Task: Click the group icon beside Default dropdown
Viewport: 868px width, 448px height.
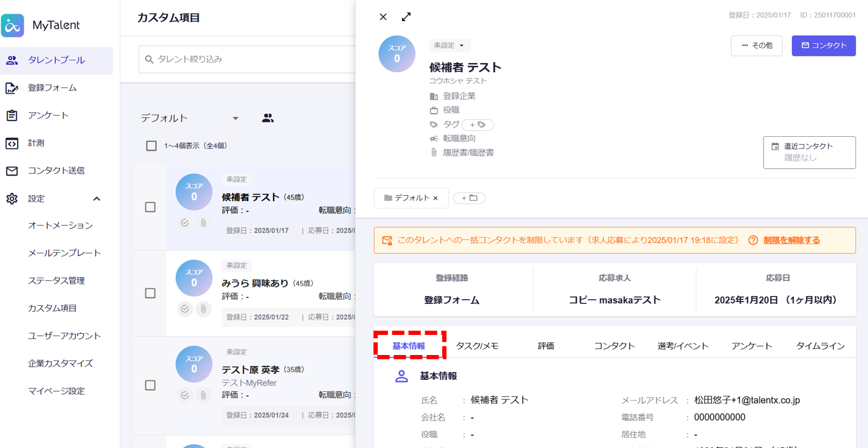Action: point(268,119)
